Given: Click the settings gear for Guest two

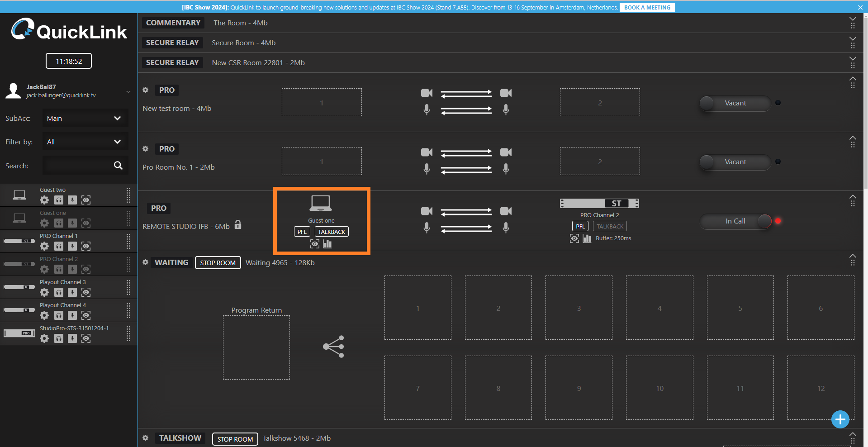Looking at the screenshot, I should tap(44, 200).
